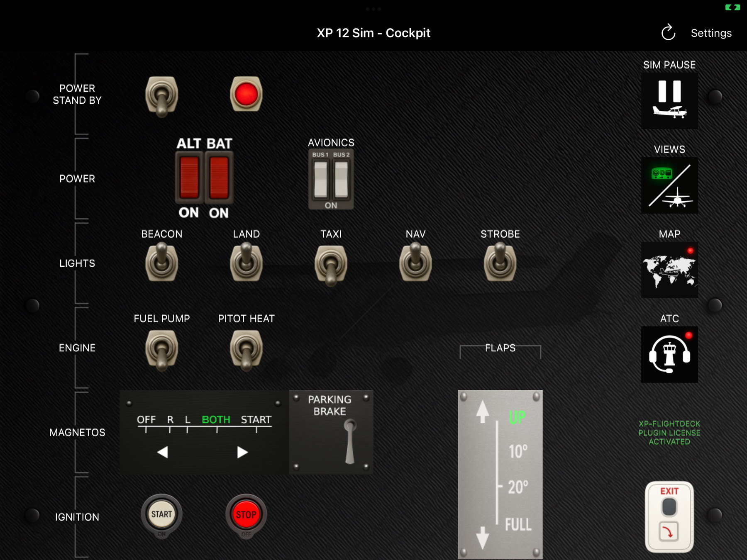Tap the green fullscreen indicator in top corner
The height and width of the screenshot is (560, 747).
[732, 7]
